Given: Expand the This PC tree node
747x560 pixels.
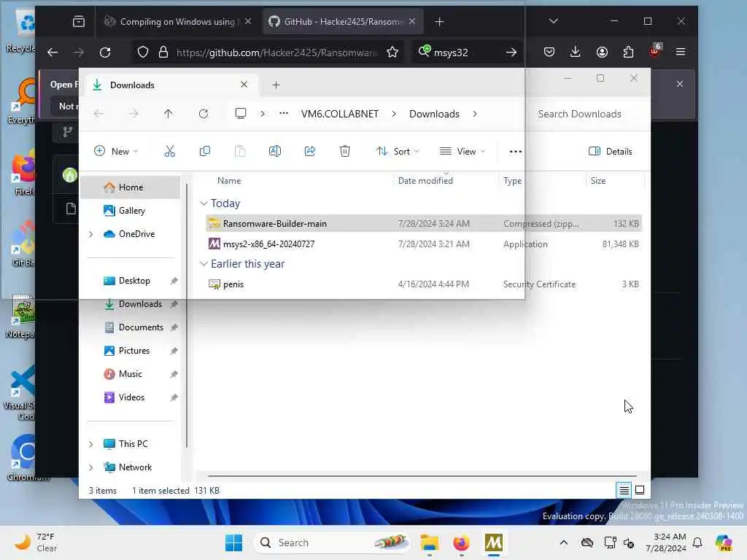Looking at the screenshot, I should pyautogui.click(x=91, y=444).
